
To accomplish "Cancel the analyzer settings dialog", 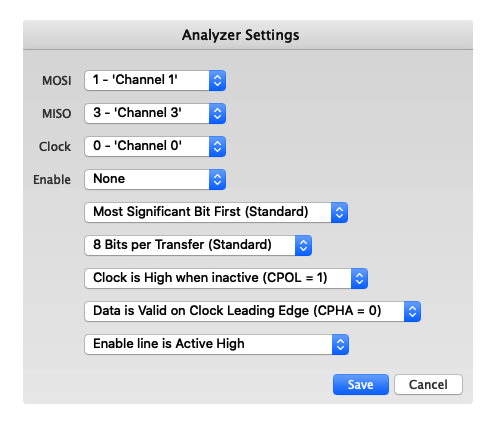I will [x=428, y=384].
